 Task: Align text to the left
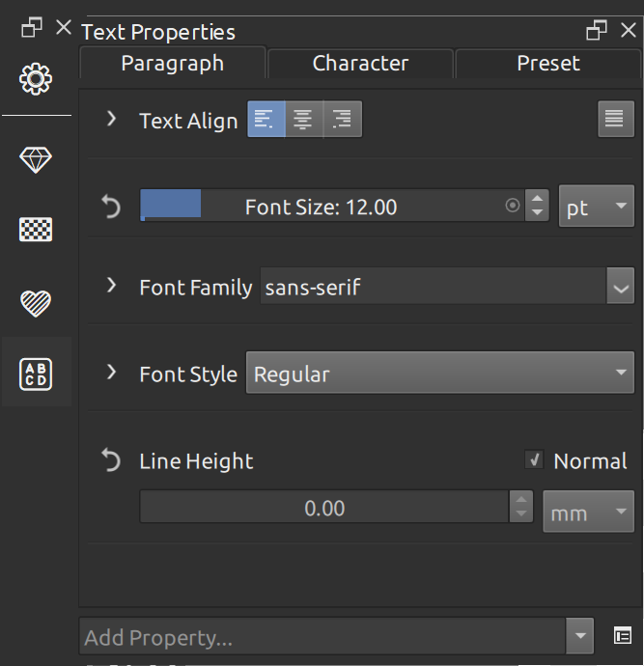(266, 120)
